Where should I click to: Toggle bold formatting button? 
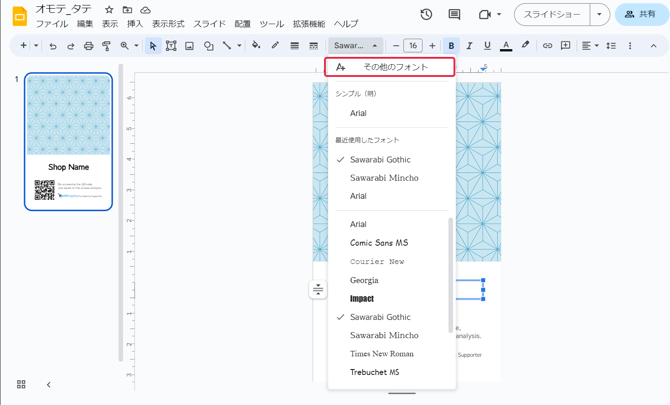tap(451, 46)
